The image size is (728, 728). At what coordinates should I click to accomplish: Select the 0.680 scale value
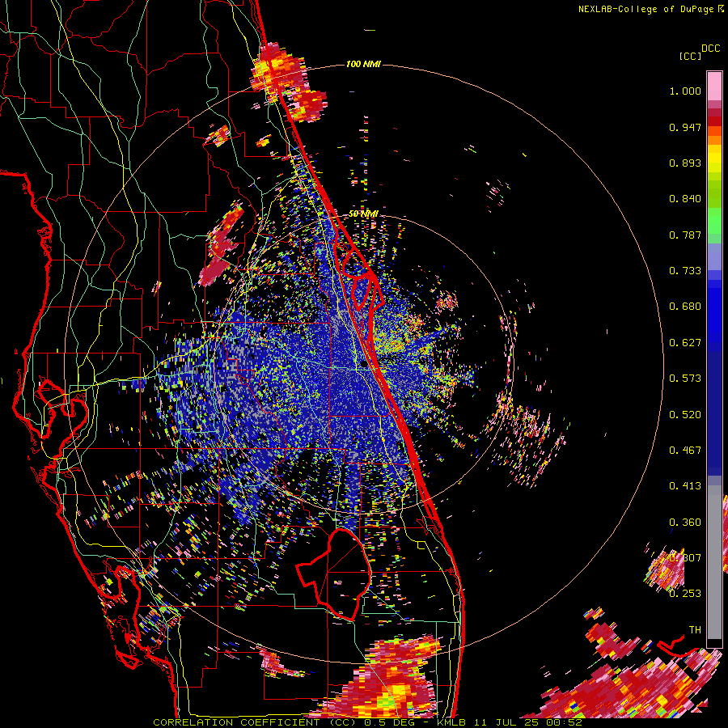(x=685, y=307)
